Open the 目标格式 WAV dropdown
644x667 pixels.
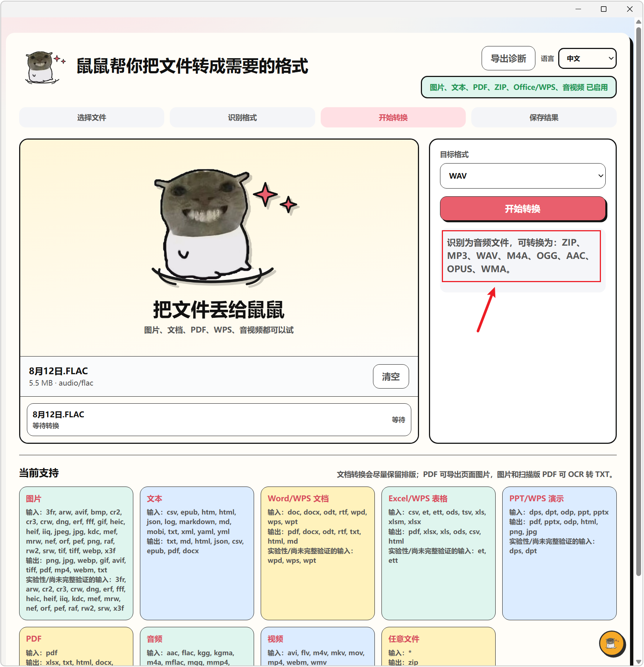522,176
